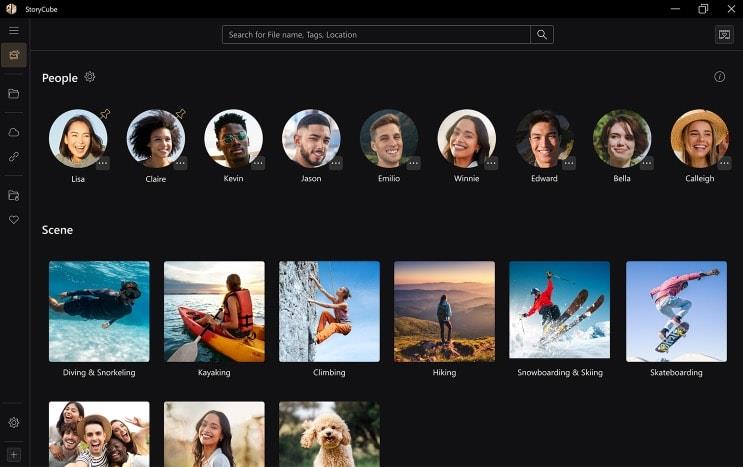
Task: Open the cloud storage section in the sidebar
Action: (14, 132)
